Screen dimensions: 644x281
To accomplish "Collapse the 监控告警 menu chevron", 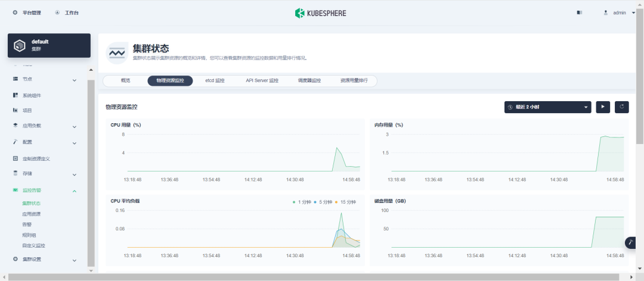I will 75,192.
